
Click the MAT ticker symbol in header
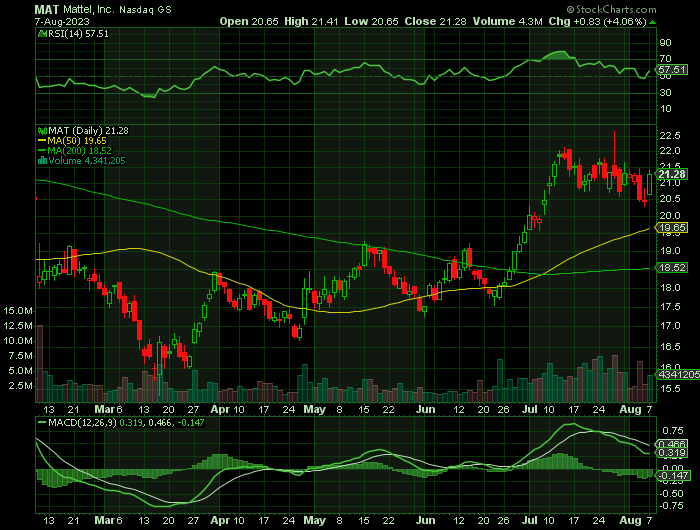point(47,9)
